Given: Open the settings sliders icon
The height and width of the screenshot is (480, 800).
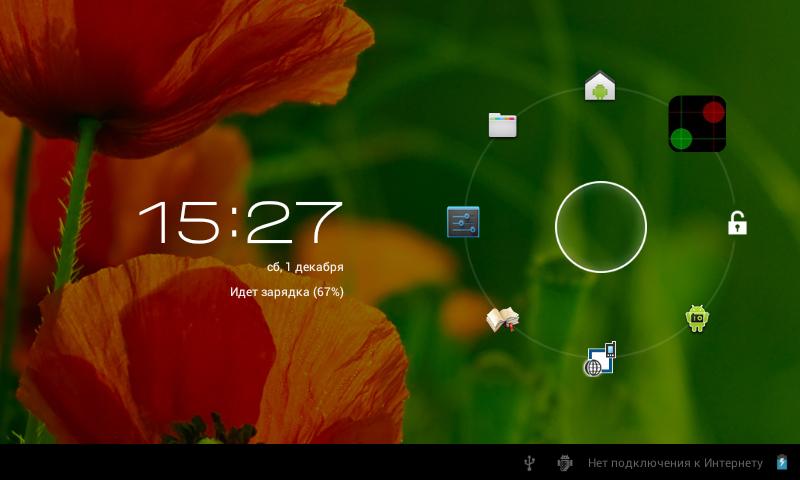Looking at the screenshot, I should point(463,222).
